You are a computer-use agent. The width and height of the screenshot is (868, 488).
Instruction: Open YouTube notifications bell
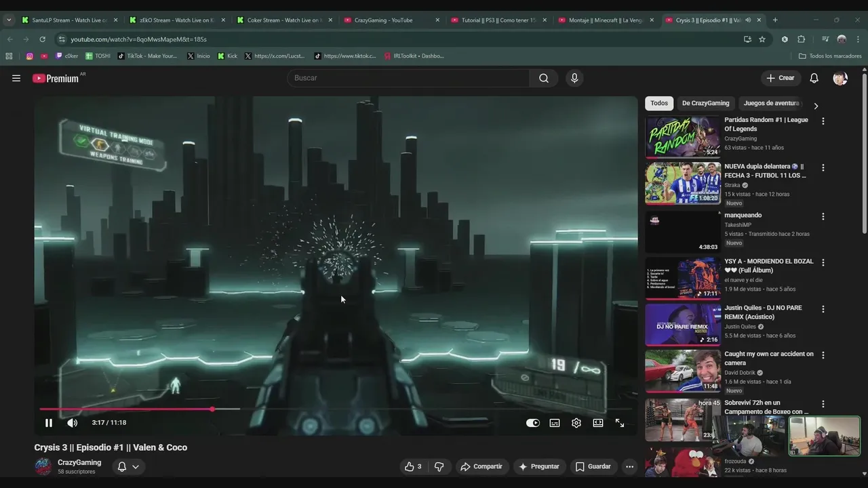click(x=814, y=78)
